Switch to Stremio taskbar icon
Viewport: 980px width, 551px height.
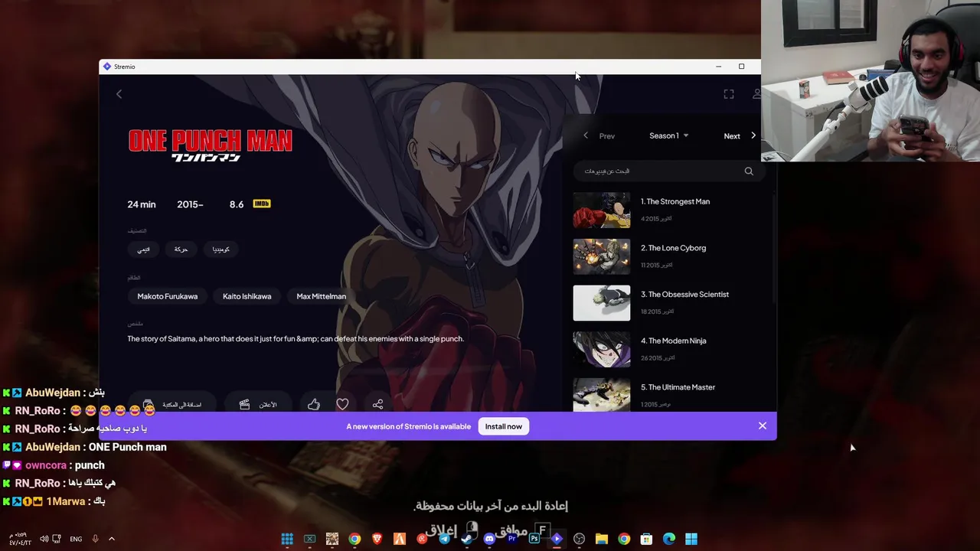pyautogui.click(x=557, y=539)
